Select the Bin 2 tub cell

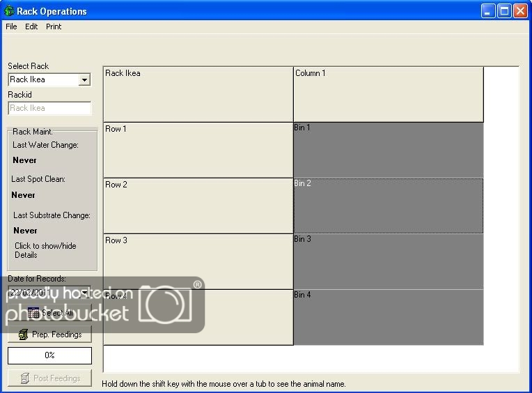[388, 206]
